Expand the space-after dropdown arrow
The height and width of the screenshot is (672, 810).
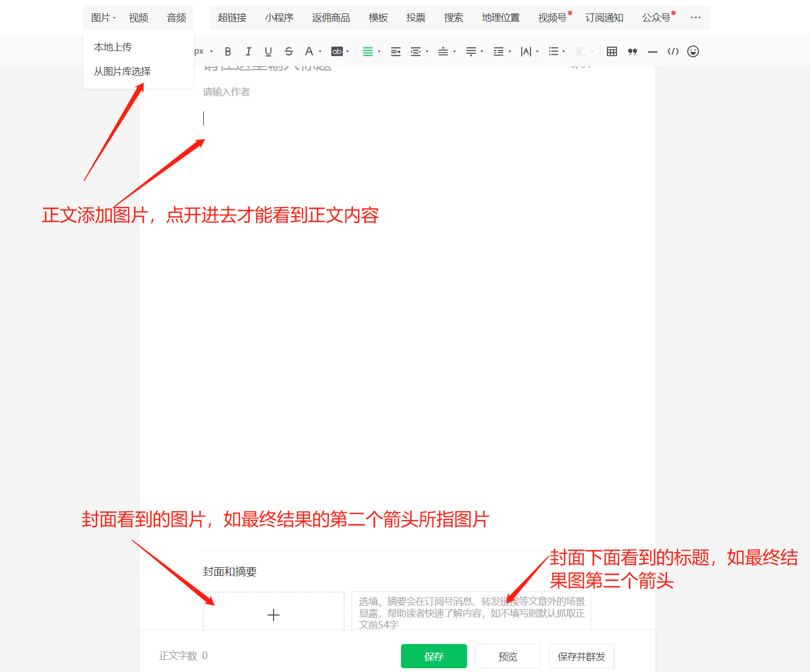[482, 52]
